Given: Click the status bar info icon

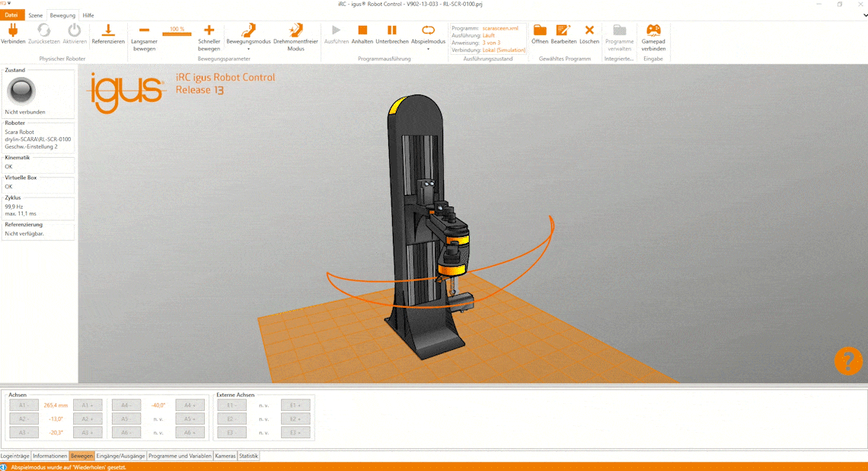Looking at the screenshot, I should coord(4,467).
